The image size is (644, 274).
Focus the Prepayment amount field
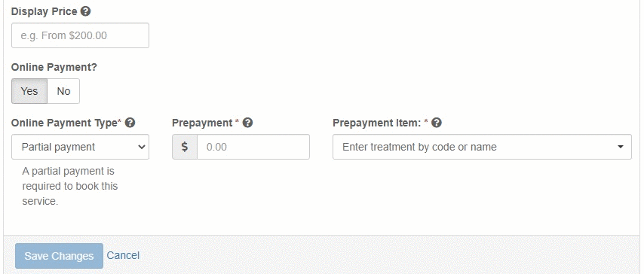point(253,147)
